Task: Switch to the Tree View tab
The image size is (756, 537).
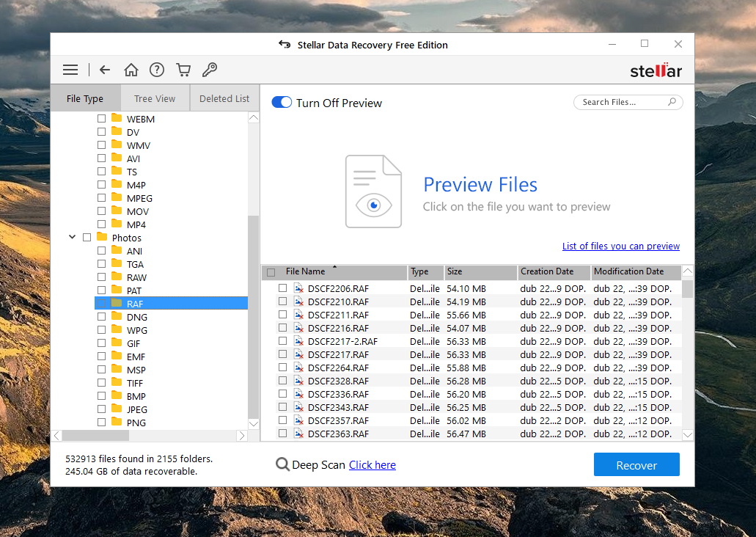Action: pyautogui.click(x=155, y=98)
